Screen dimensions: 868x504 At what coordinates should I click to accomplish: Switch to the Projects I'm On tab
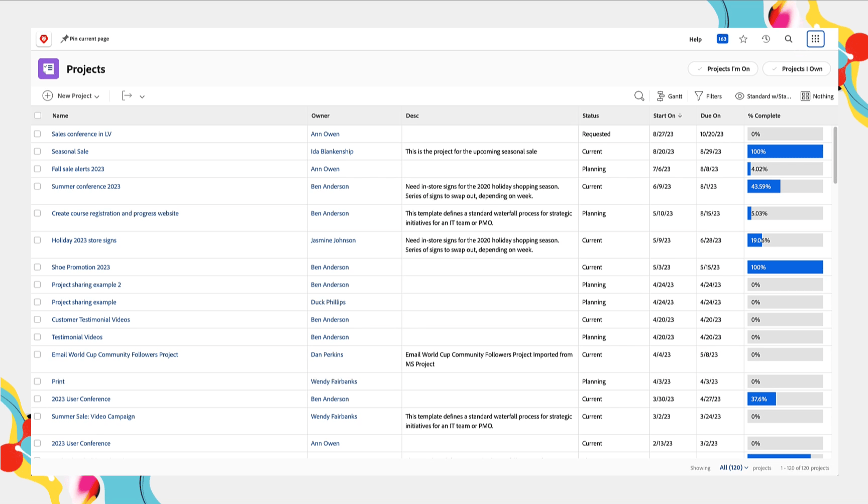pyautogui.click(x=723, y=69)
